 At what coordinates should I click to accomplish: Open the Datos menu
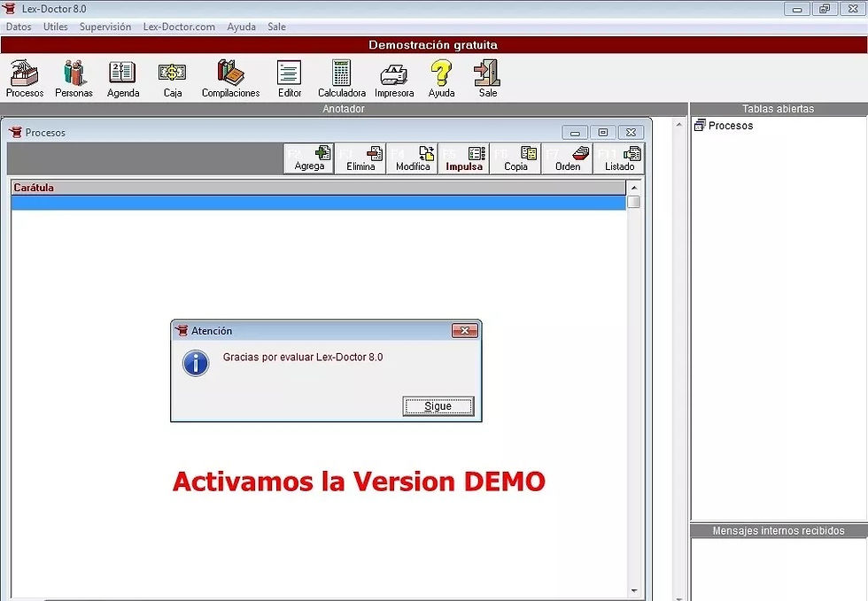[x=19, y=27]
